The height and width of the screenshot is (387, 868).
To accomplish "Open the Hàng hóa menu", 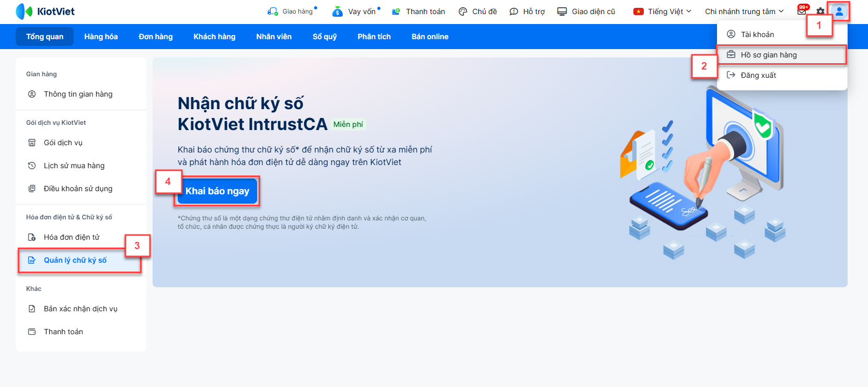I will tap(101, 37).
